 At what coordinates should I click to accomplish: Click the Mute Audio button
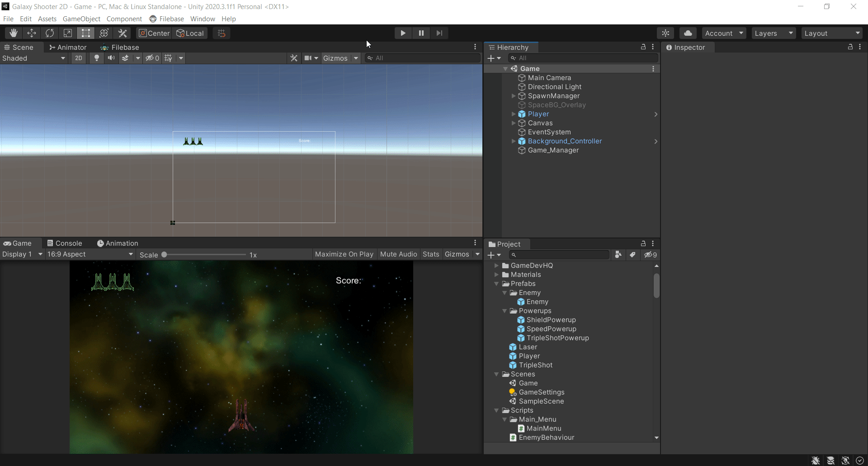398,254
